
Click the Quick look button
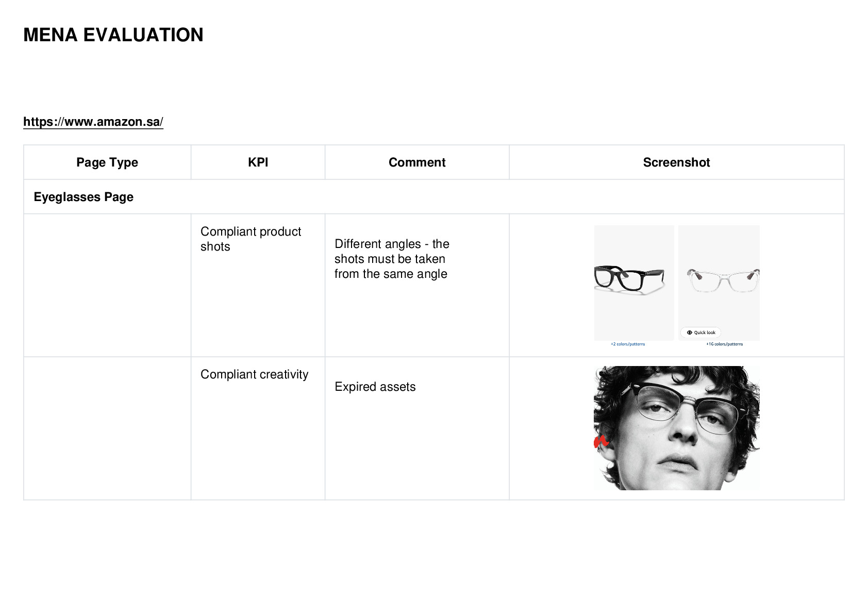coord(700,333)
